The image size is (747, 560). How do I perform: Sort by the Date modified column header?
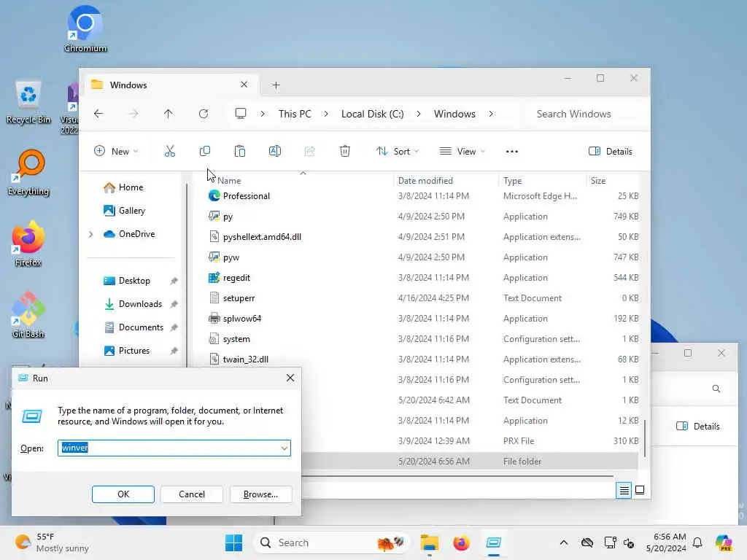coord(425,181)
